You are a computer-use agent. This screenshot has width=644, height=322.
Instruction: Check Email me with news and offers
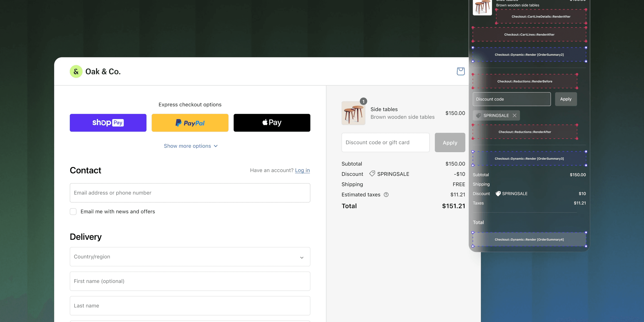click(73, 212)
